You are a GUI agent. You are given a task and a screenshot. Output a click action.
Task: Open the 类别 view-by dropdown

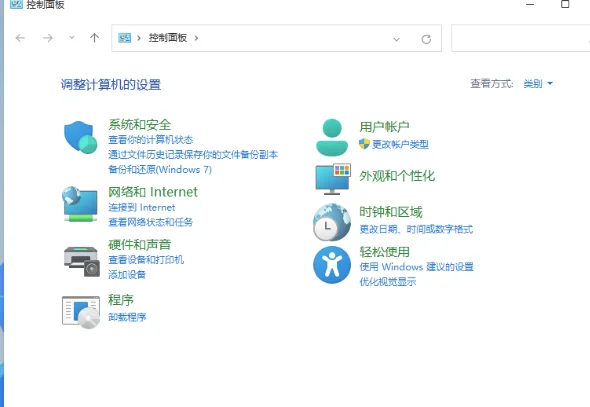(x=538, y=84)
